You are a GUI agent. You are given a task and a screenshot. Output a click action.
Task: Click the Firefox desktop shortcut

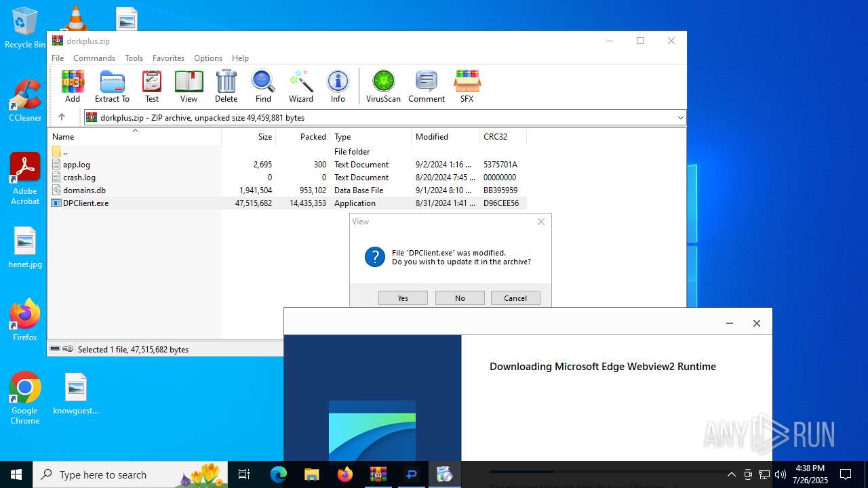[x=25, y=319]
